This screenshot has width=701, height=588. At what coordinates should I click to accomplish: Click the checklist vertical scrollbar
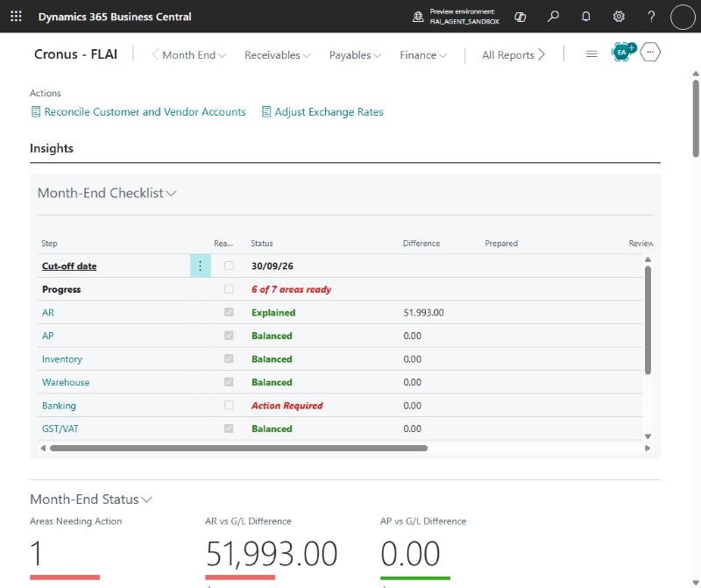tap(648, 320)
